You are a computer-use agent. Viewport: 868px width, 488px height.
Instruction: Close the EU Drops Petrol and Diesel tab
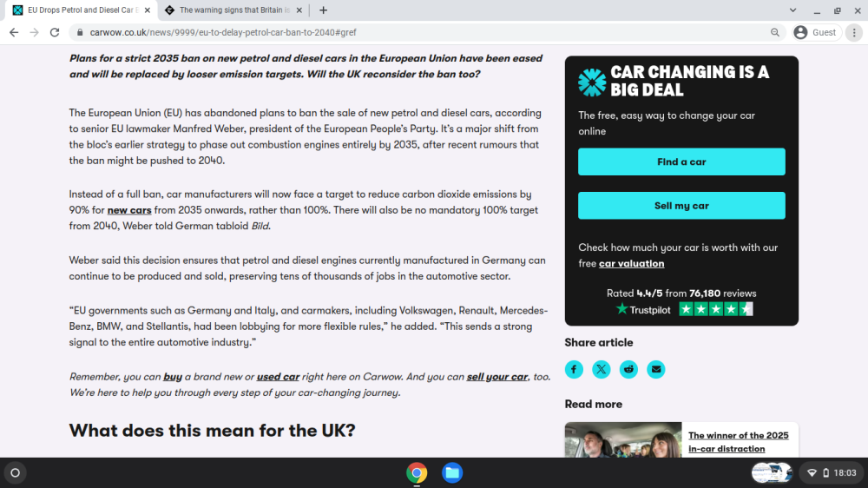point(148,10)
